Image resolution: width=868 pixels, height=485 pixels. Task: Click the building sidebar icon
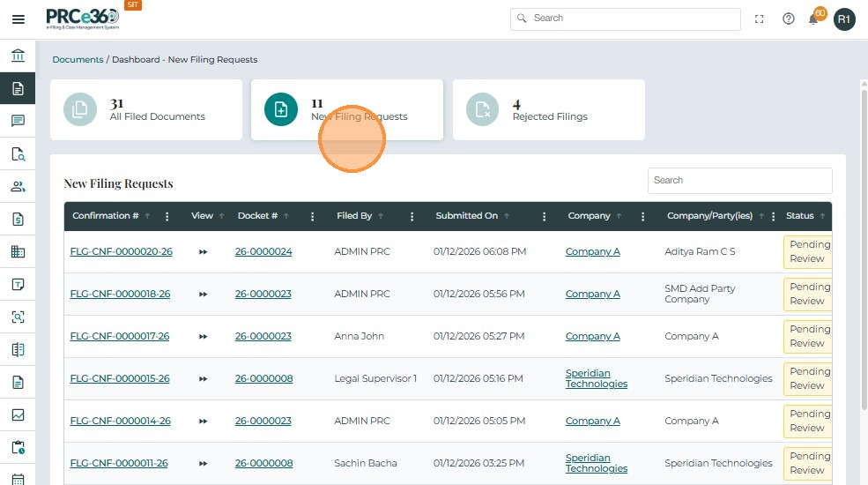coord(18,251)
